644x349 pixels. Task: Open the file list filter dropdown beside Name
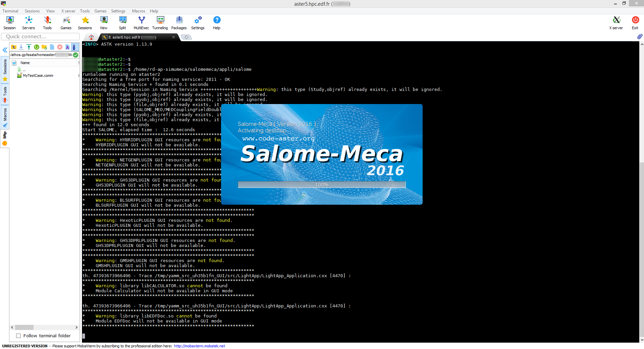[14, 63]
